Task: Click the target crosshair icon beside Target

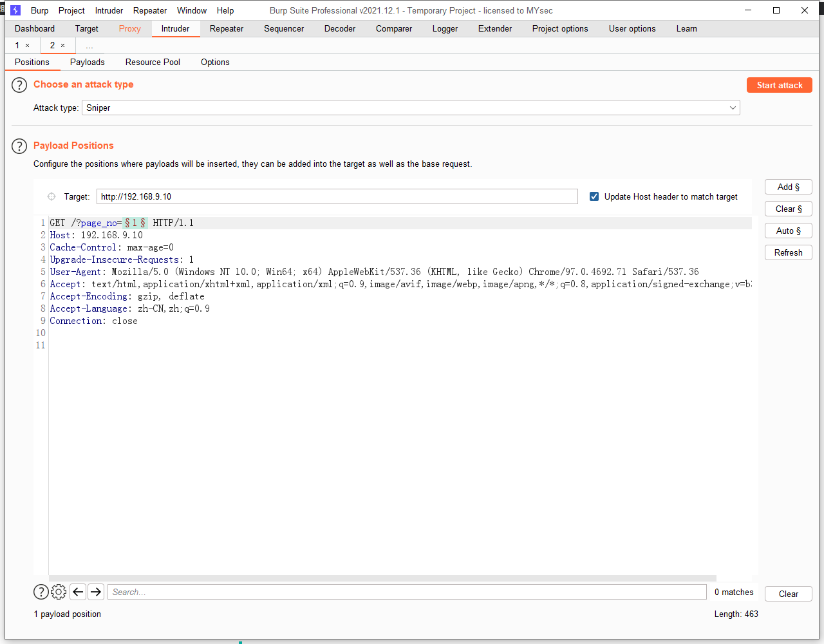Action: [x=51, y=196]
